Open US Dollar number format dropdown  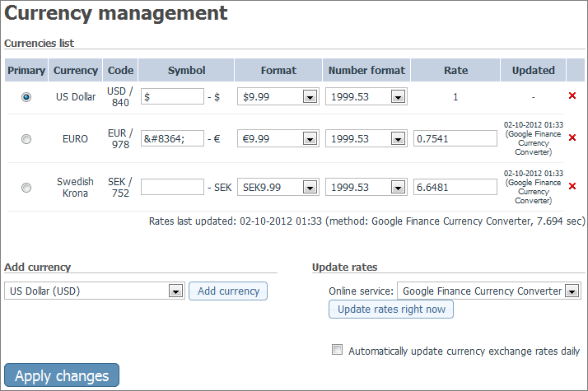pyautogui.click(x=366, y=96)
